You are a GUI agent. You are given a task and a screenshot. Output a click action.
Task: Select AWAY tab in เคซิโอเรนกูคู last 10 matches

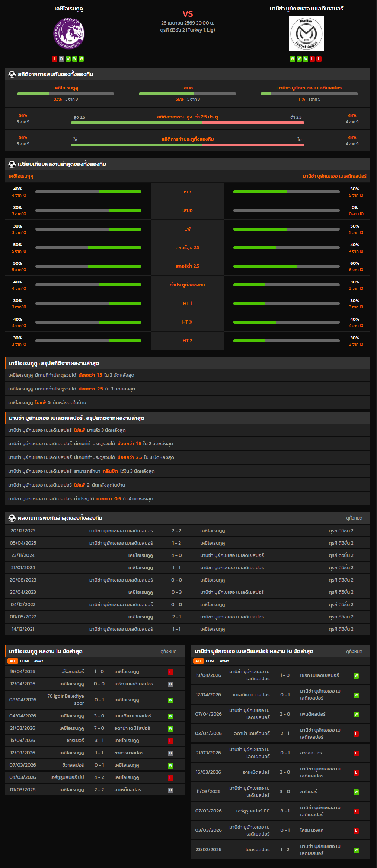pos(39,661)
